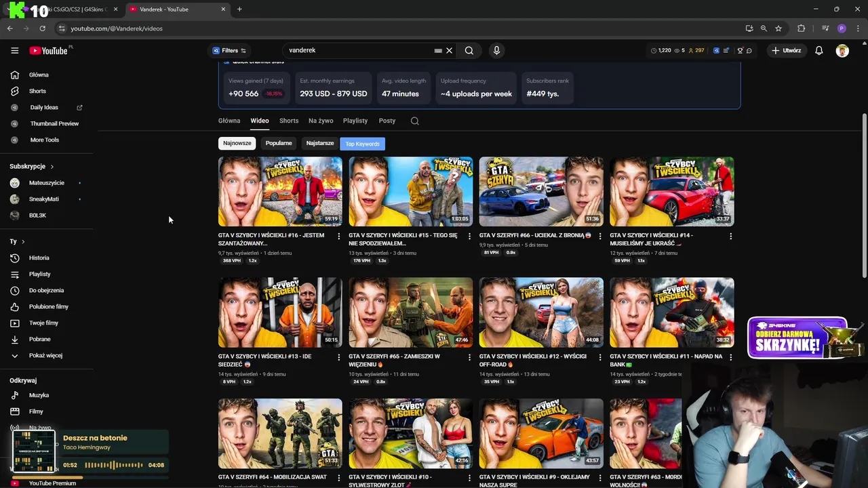Open the Chrome extensions puzzle icon
This screenshot has width=868, height=488.
coord(802,28)
